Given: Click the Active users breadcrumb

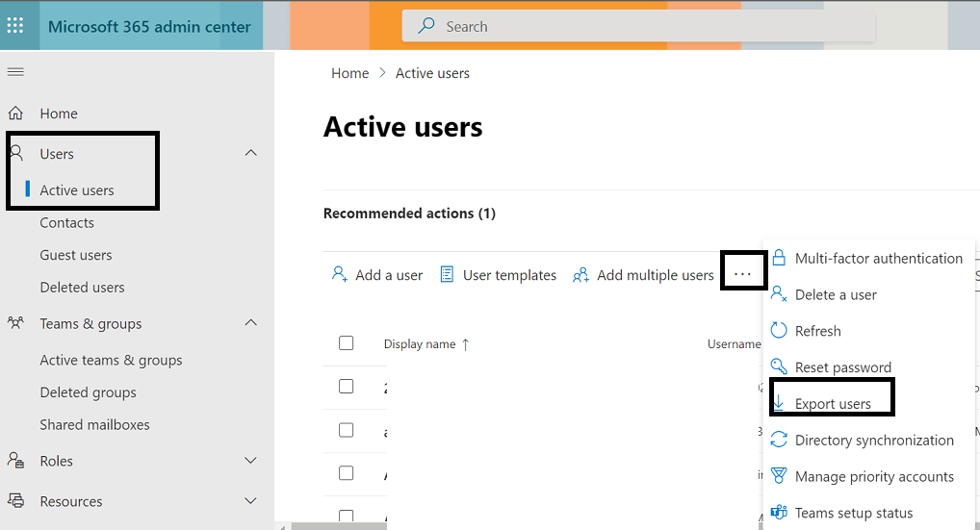Looking at the screenshot, I should coord(432,73).
